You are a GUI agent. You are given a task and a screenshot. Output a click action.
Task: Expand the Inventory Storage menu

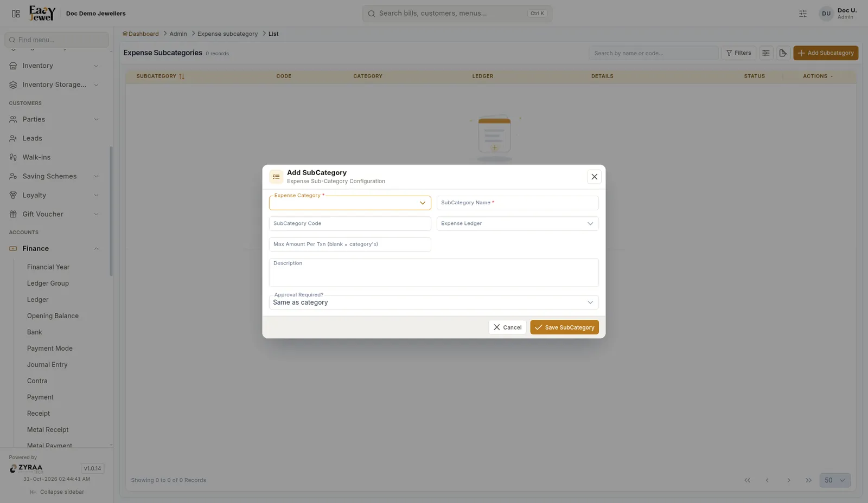pos(56,85)
